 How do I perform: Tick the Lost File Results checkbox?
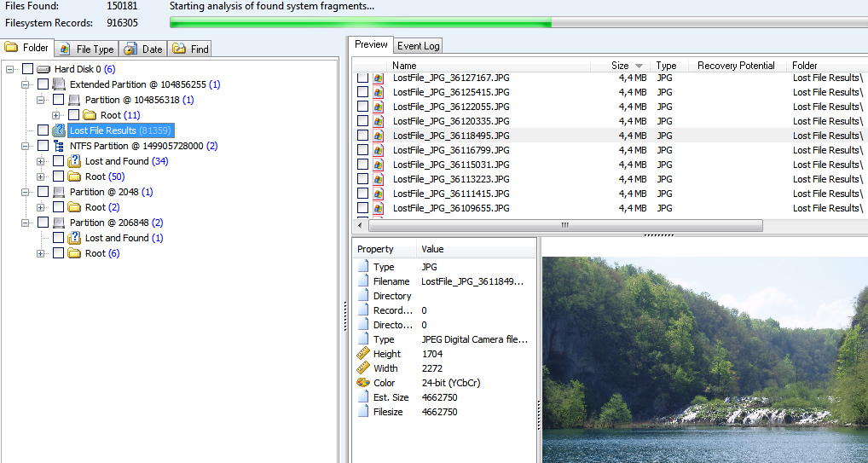click(x=43, y=130)
